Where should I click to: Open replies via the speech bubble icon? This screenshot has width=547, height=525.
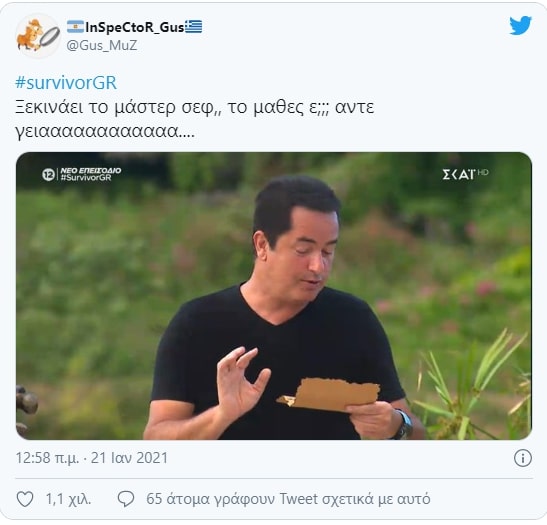click(126, 499)
